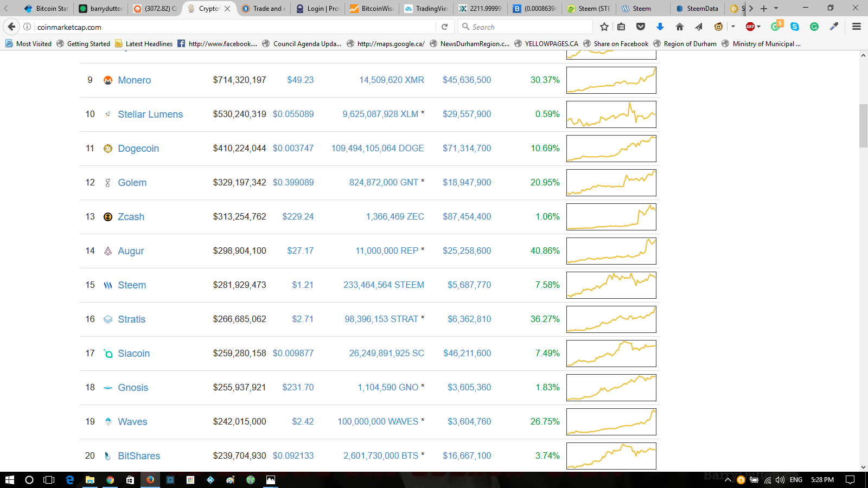This screenshot has height=488, width=868.
Task: Click the paper plane send icon
Action: click(x=699, y=27)
